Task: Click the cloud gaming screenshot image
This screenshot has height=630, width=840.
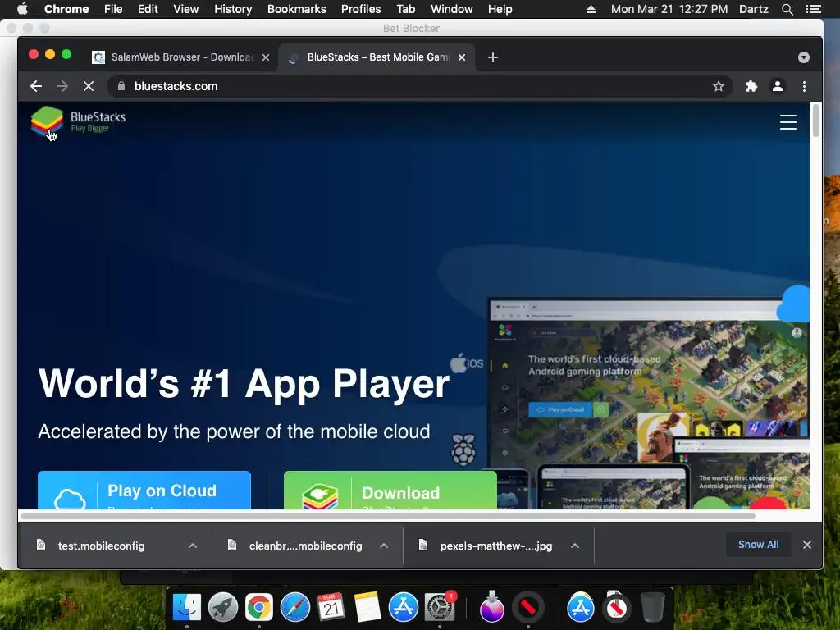Action: 648,402
